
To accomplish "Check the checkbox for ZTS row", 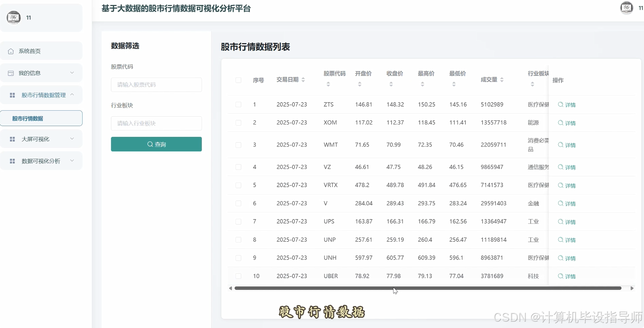I will tap(239, 105).
